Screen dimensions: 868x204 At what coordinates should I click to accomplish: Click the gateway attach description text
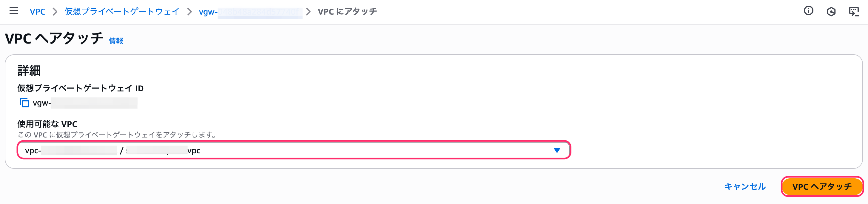(x=118, y=135)
